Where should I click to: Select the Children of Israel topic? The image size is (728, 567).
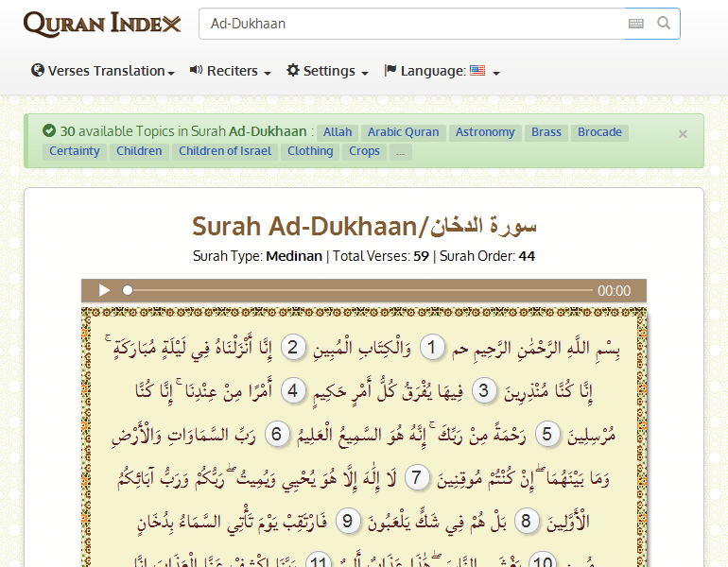225,151
